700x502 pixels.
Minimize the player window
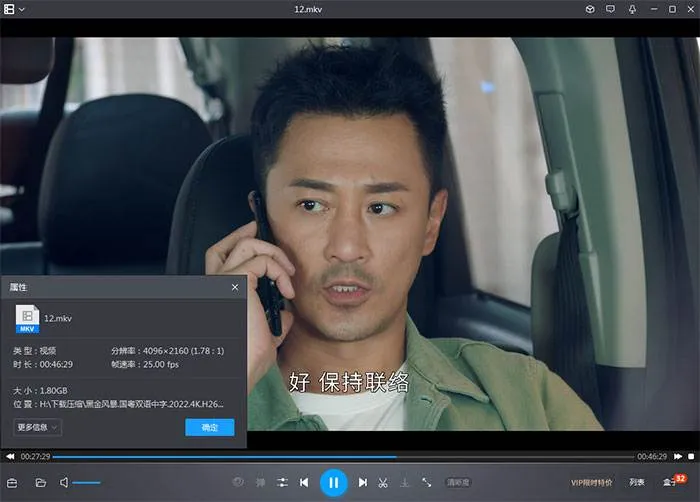point(654,9)
